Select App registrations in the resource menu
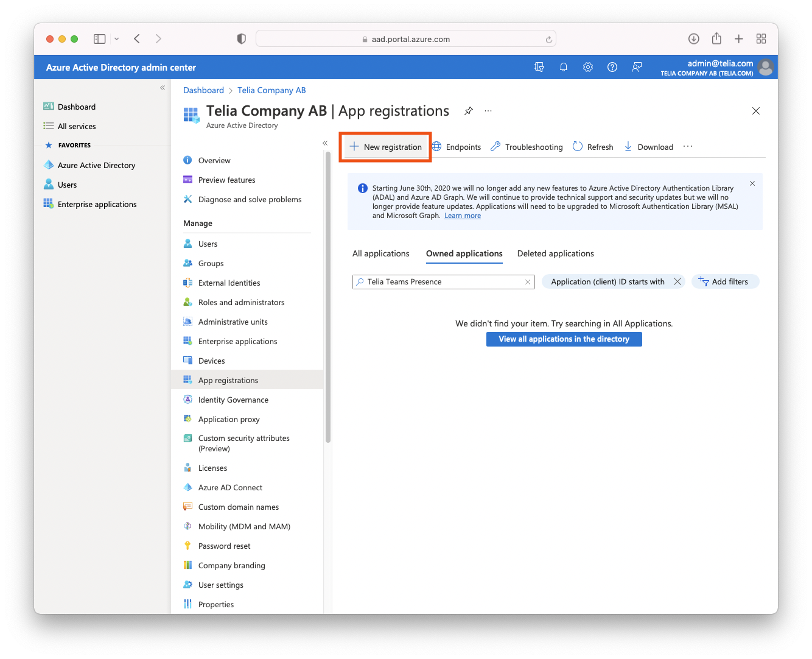This screenshot has width=812, height=659. 247,380
